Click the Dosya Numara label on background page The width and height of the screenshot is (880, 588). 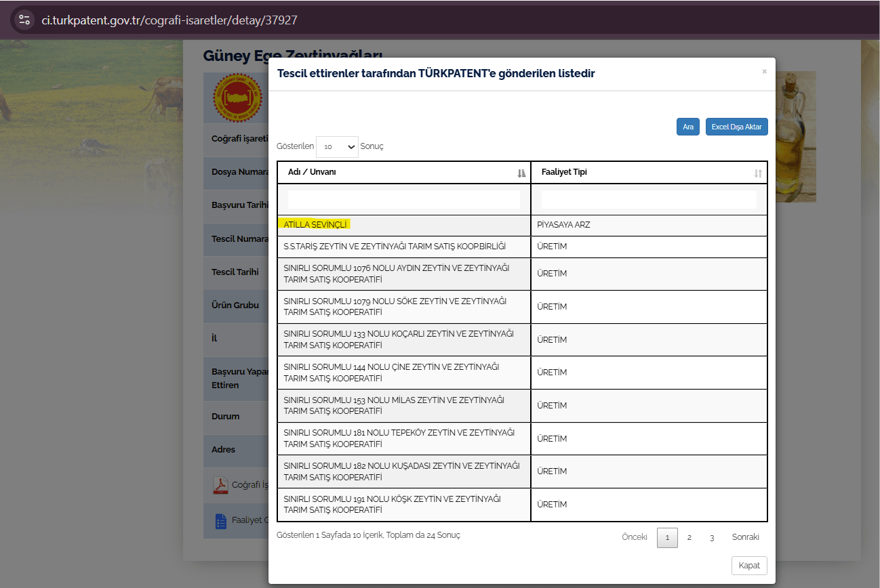point(240,172)
